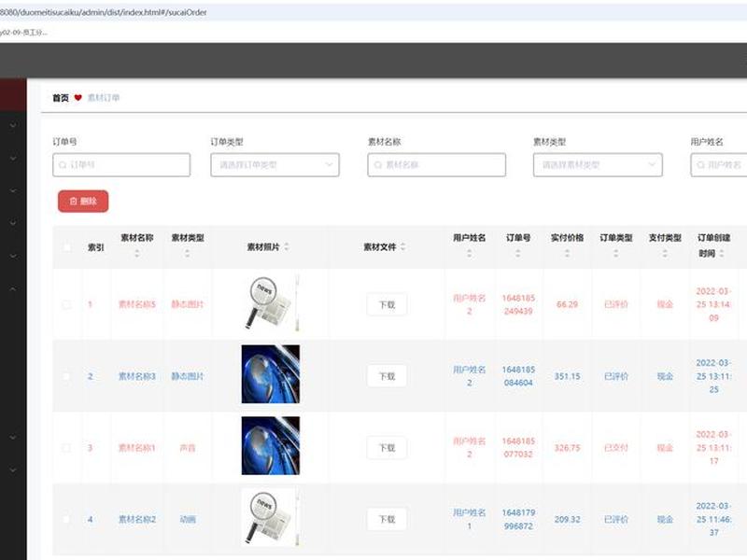Click price value 326.75
Screen dimensions: 747x560
[x=567, y=448]
